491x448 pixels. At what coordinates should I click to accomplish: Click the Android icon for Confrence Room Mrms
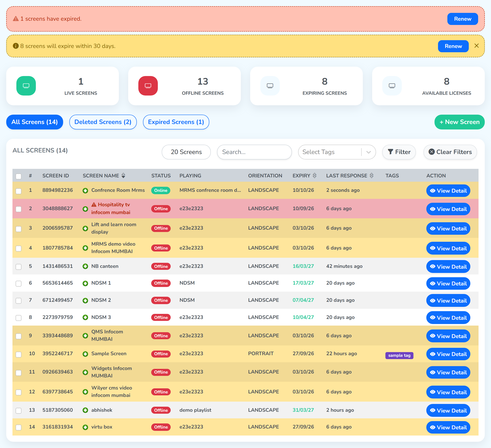click(85, 191)
